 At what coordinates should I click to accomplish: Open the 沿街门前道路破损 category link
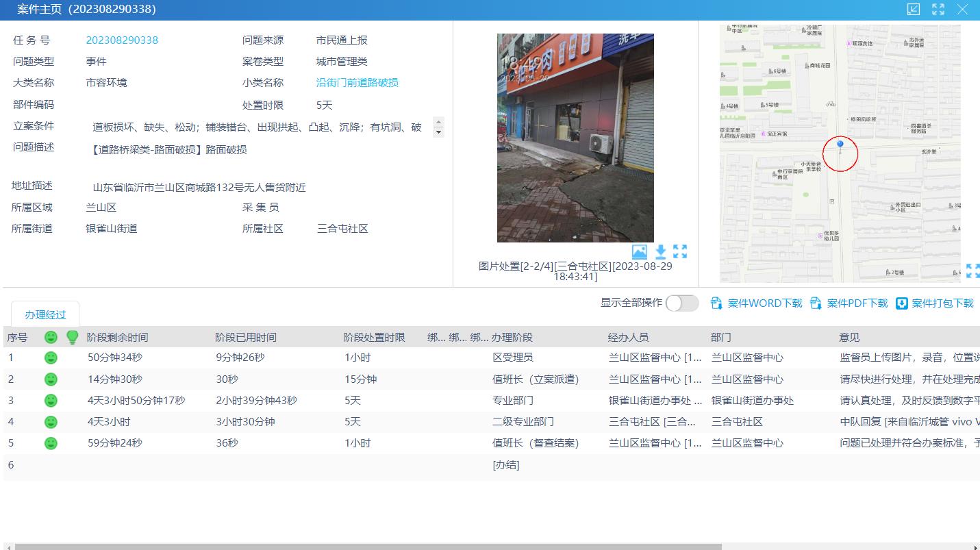(x=357, y=82)
